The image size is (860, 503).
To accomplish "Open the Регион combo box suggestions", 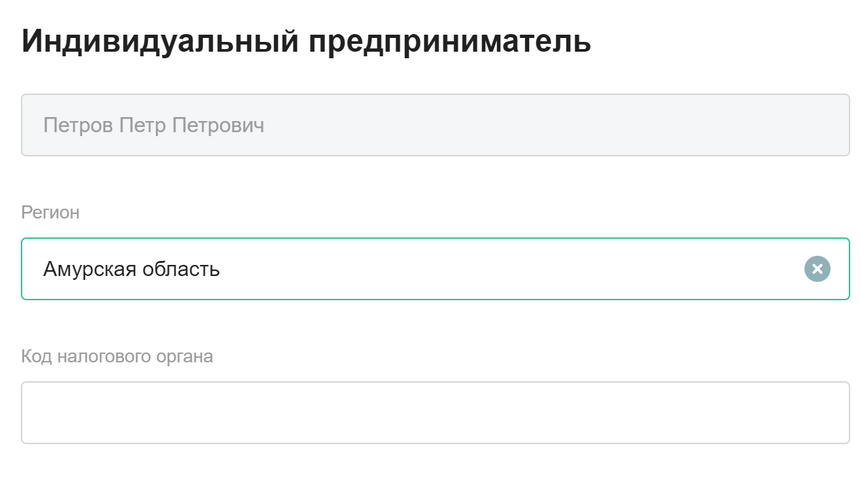I will coord(435,269).
